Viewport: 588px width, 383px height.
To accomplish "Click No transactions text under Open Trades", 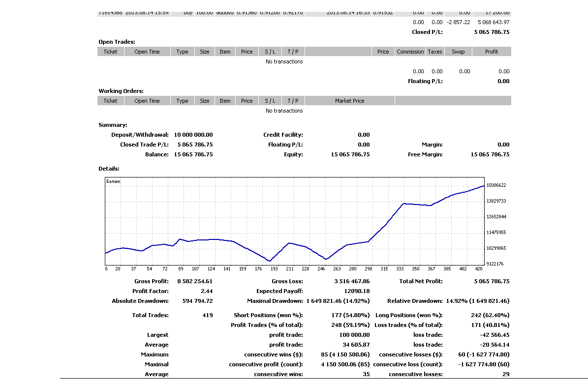I will 284,61.
